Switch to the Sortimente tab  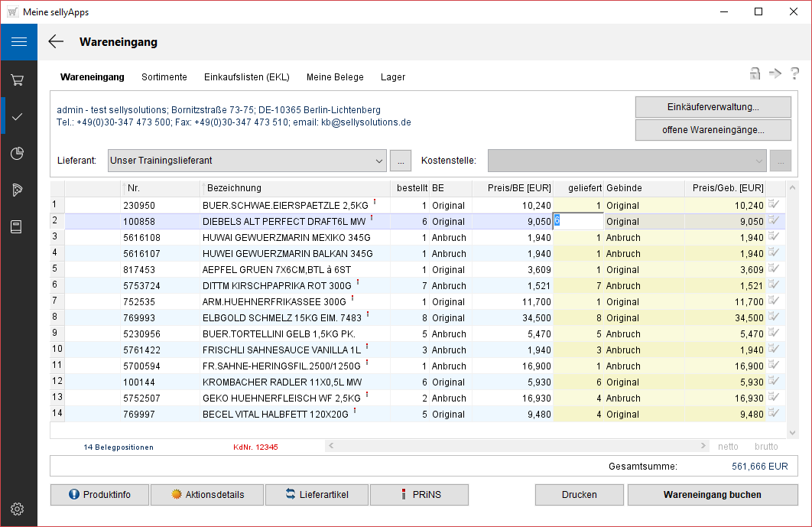point(164,77)
